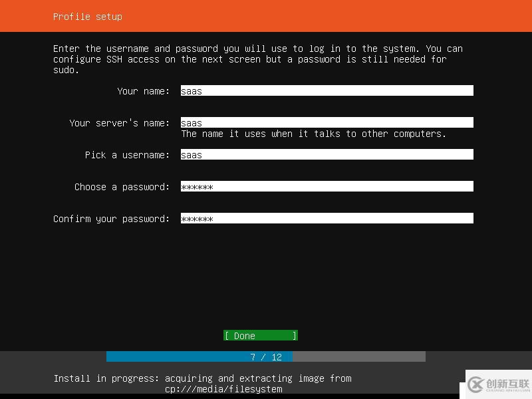Click the Choose a password field
The width and height of the screenshot is (532, 399).
point(327,186)
